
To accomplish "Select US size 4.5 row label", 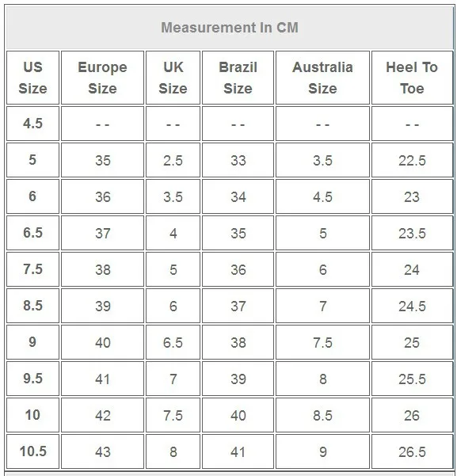I will click(x=32, y=124).
